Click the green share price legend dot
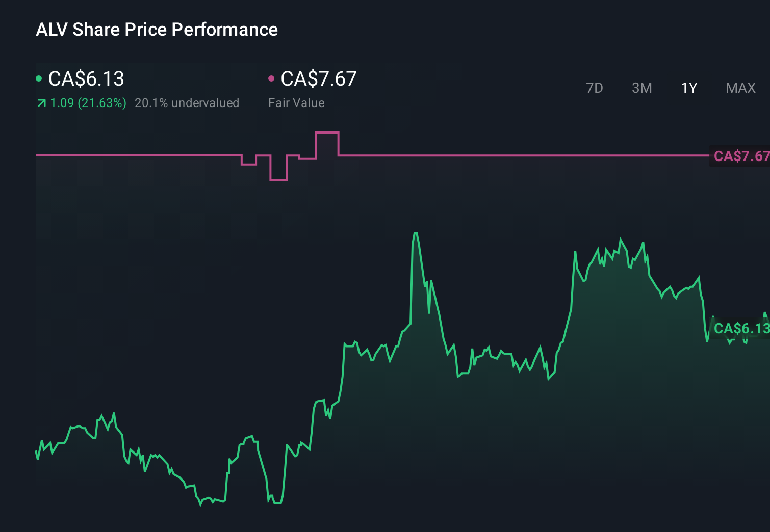 [x=39, y=78]
